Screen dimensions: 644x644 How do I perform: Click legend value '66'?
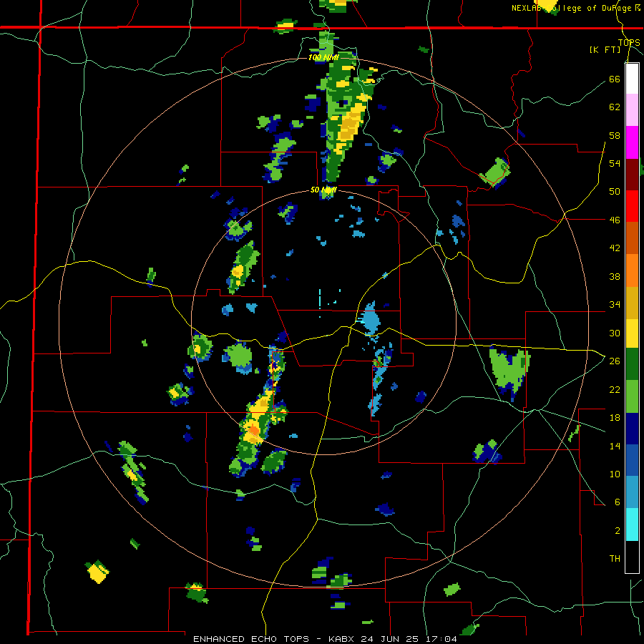(615, 79)
